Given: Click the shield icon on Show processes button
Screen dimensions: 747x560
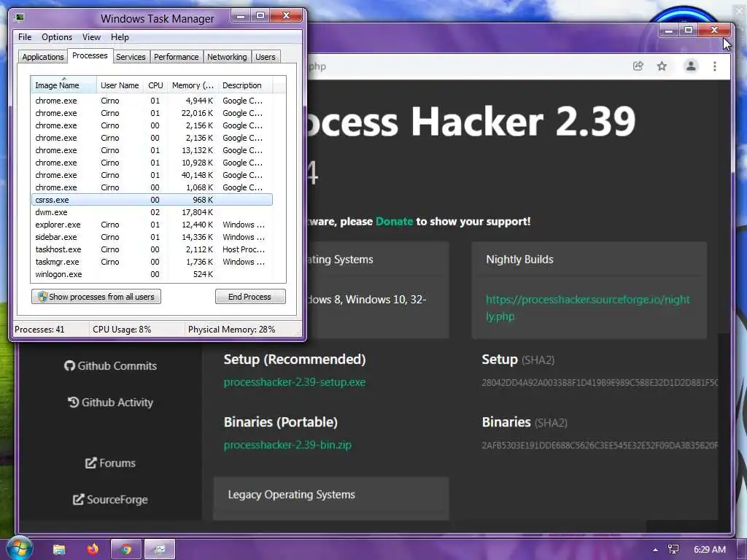Looking at the screenshot, I should click(x=42, y=297).
